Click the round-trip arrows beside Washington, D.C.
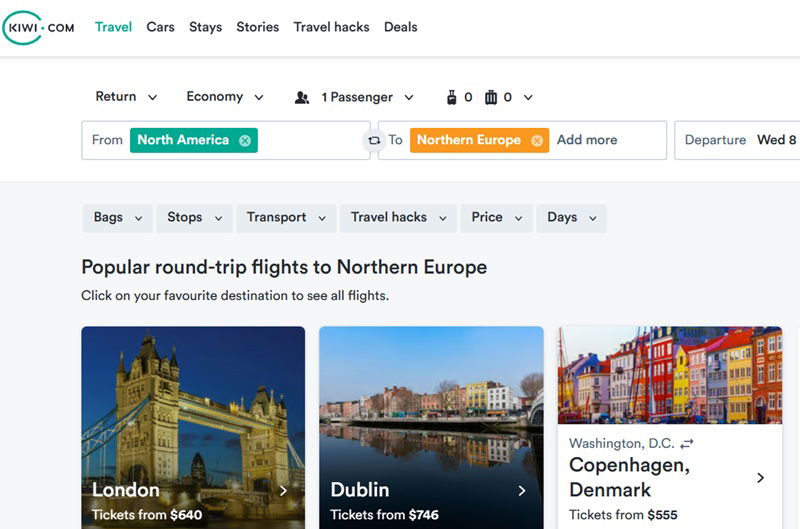800x529 pixels. coord(687,444)
